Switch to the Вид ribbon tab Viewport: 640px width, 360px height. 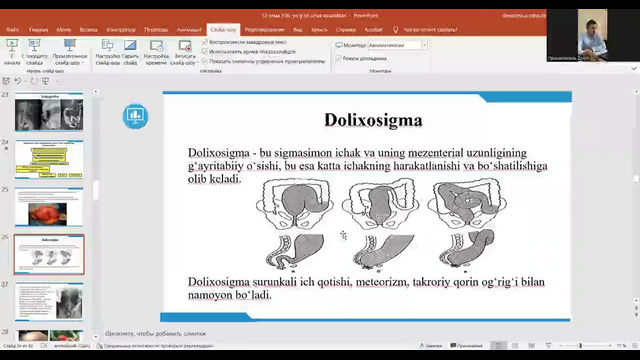(298, 30)
